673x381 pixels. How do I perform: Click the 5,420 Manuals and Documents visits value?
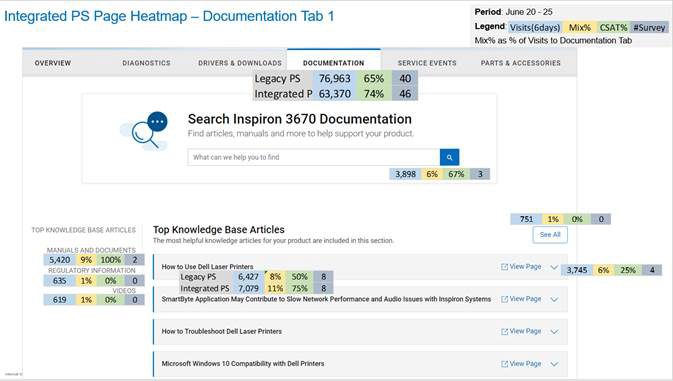[x=60, y=260]
